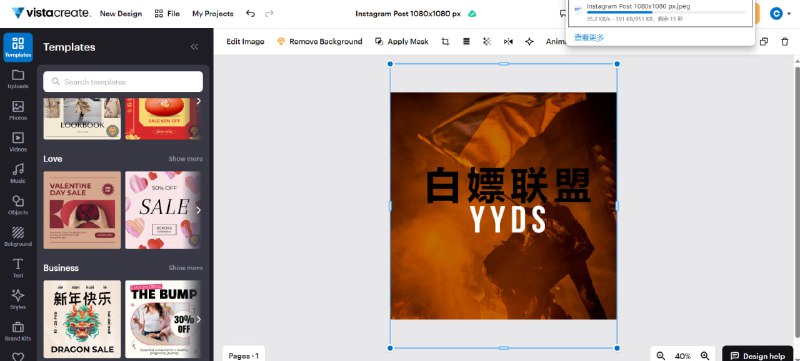Start a New Design
Viewport: 800px width, 361px height.
tap(121, 14)
